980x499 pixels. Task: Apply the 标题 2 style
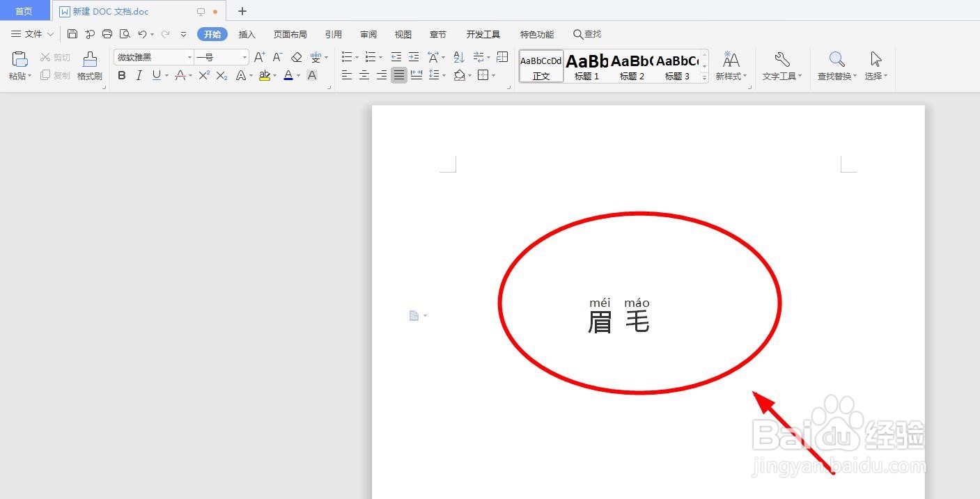pyautogui.click(x=632, y=66)
